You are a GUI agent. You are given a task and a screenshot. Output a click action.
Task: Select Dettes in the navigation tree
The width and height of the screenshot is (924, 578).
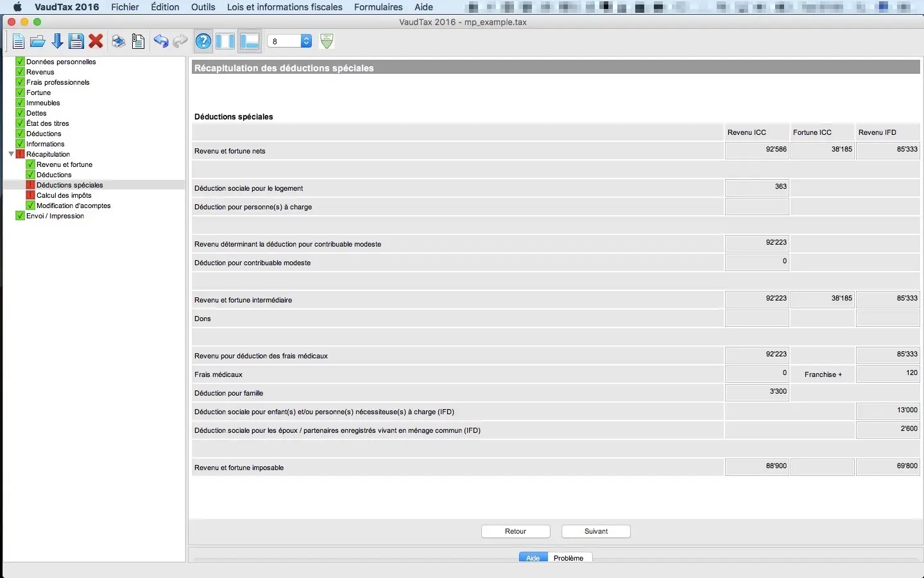(x=37, y=113)
